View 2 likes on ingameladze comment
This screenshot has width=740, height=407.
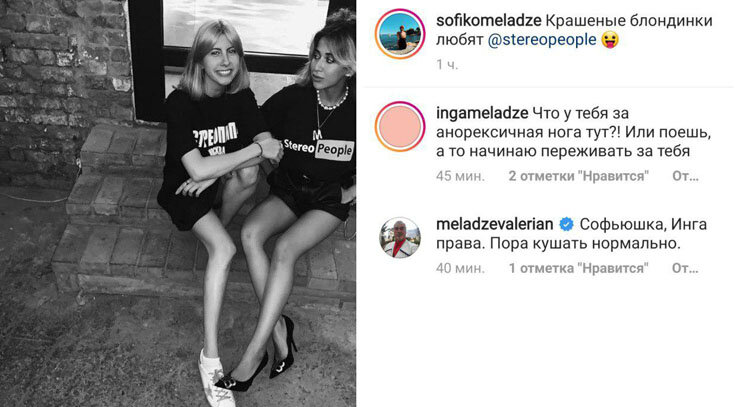[x=579, y=176]
